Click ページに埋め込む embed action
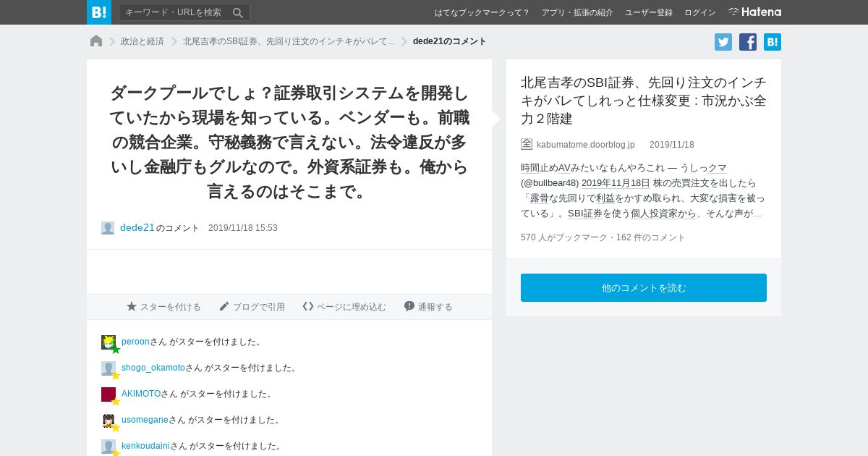The height and width of the screenshot is (456, 868). point(344,307)
